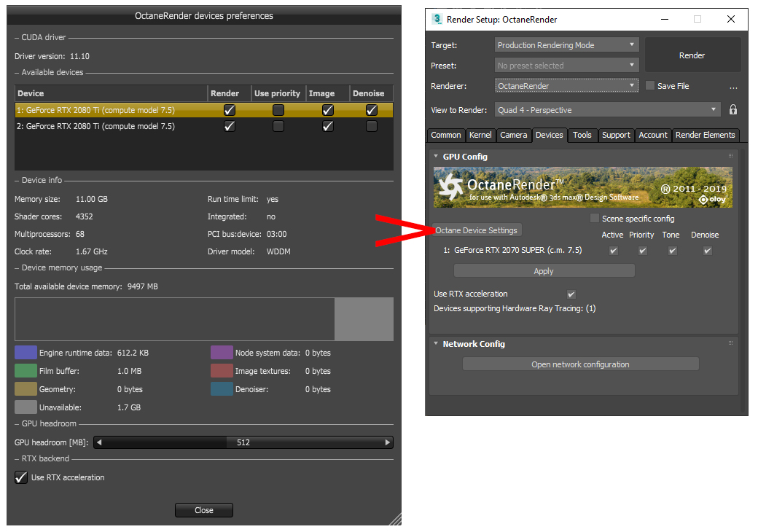Click the OctaneRender logo banner
The image size is (758, 532).
[x=582, y=187]
